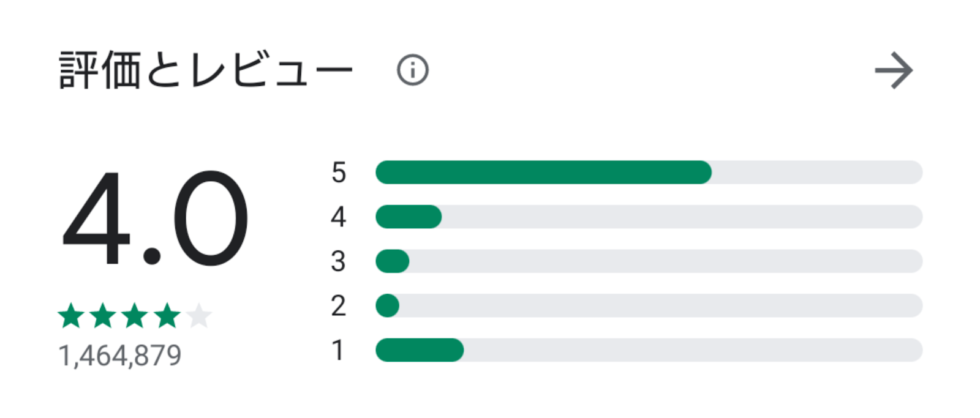
Task: Click the grey fifth rating star
Action: 198,316
